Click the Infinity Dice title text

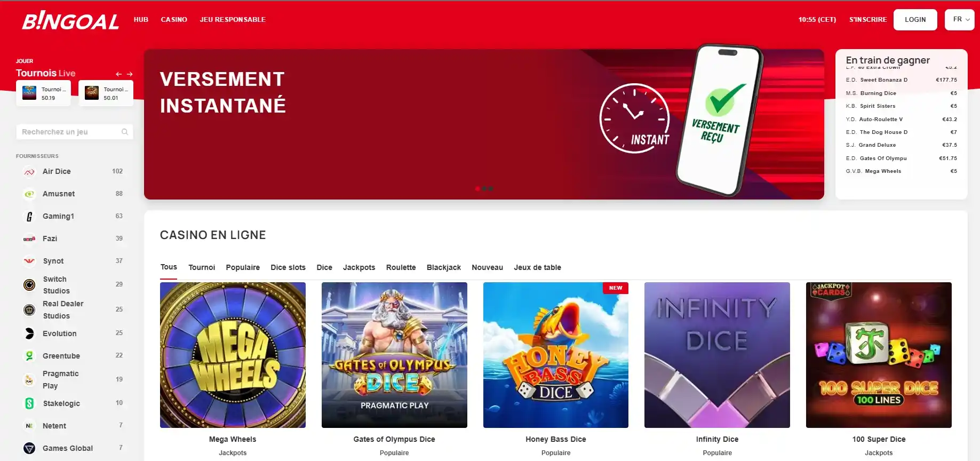(717, 440)
